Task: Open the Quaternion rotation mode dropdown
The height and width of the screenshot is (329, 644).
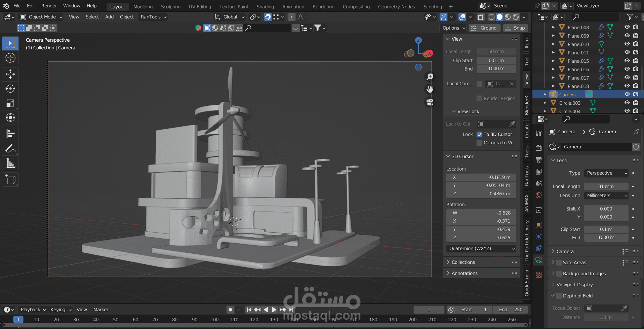Action: [x=482, y=248]
